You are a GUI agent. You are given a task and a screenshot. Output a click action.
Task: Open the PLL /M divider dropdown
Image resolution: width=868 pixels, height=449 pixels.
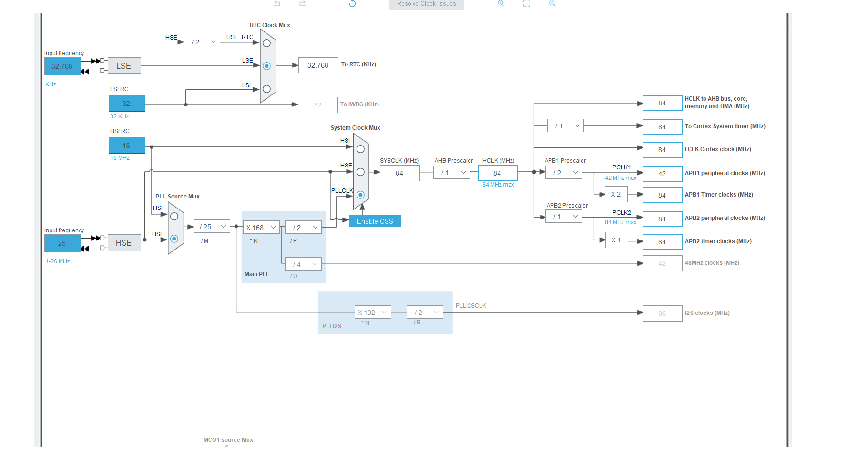click(212, 227)
